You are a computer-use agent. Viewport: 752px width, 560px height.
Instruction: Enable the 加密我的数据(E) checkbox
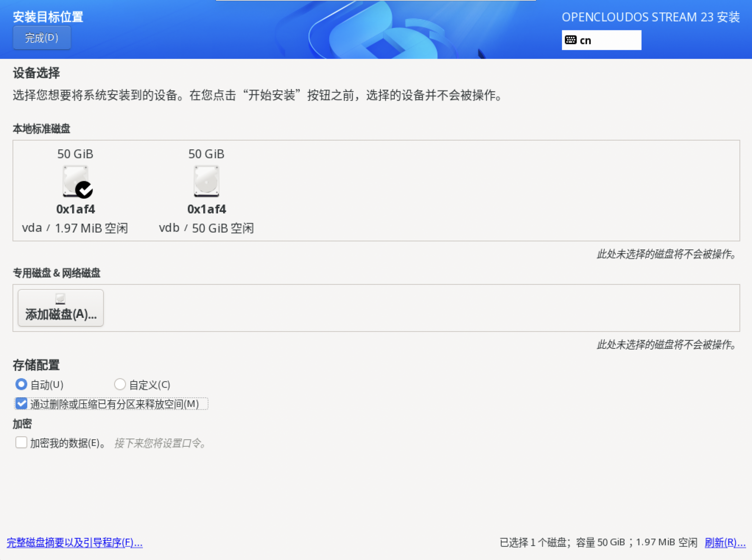click(21, 443)
